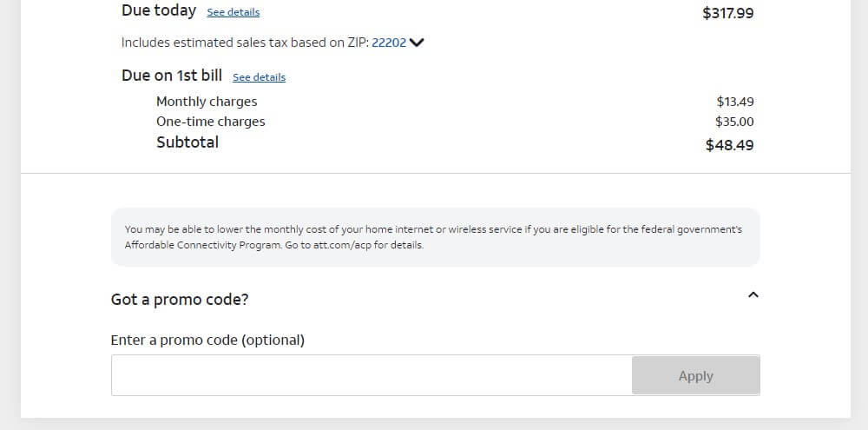Viewport: 868px width, 430px height.
Task: Click the $35.00 one-time charge amount
Action: tap(734, 122)
